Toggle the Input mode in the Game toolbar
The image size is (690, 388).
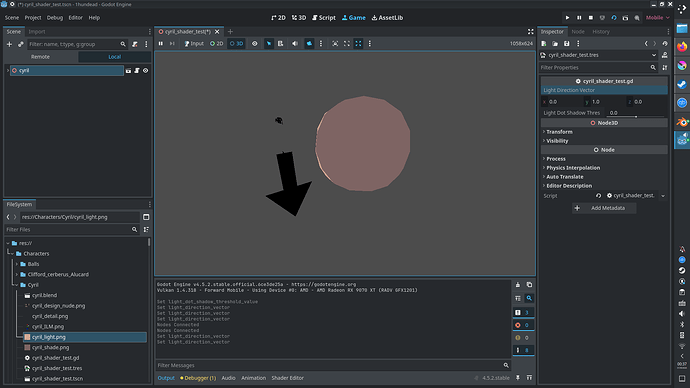click(194, 44)
